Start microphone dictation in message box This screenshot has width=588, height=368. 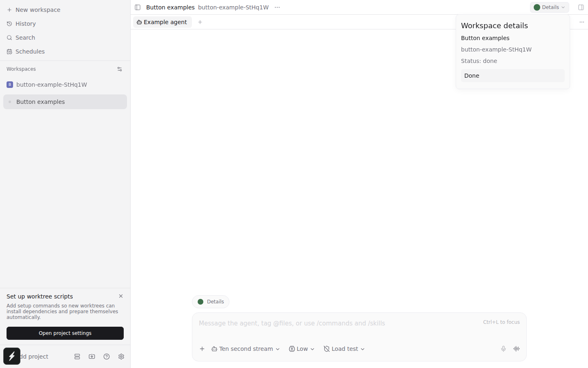503,349
